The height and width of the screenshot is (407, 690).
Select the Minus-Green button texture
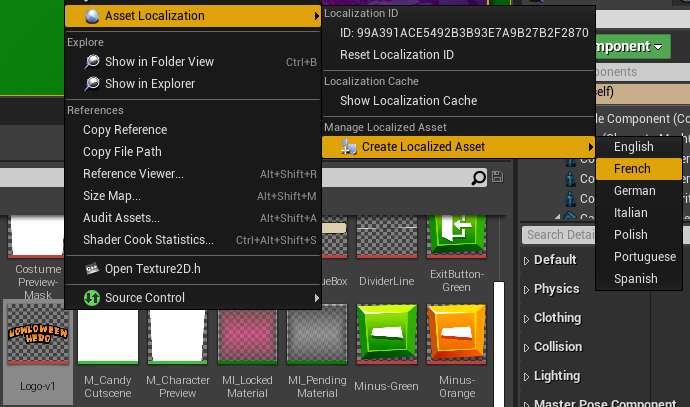coord(387,334)
